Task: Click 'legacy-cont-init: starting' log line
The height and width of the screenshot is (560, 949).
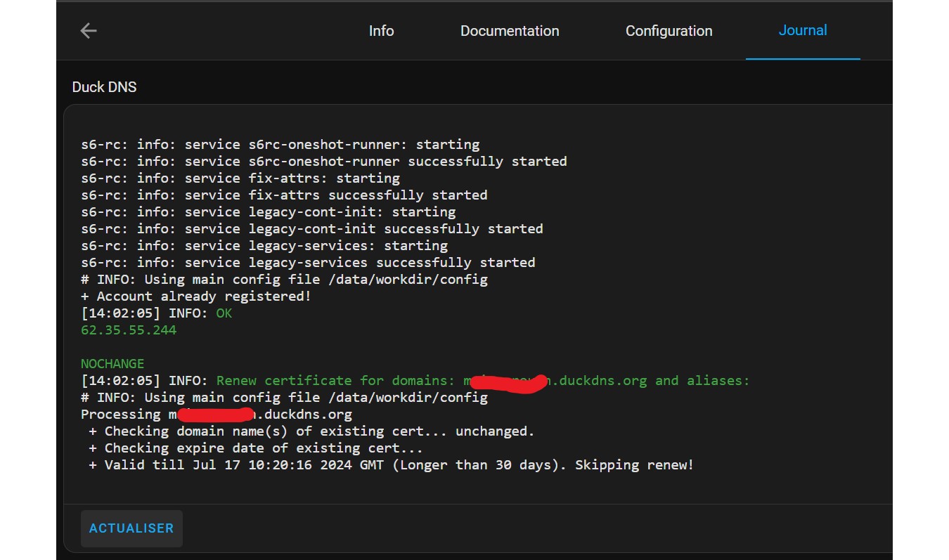Action: tap(269, 212)
